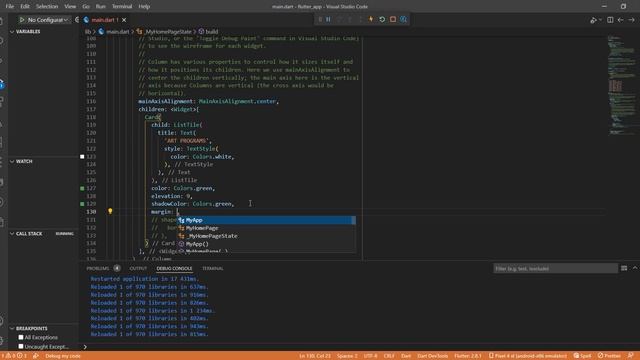Click the Ln 130, Col 21 status item
640x360 pixels.
pyautogui.click(x=315, y=356)
